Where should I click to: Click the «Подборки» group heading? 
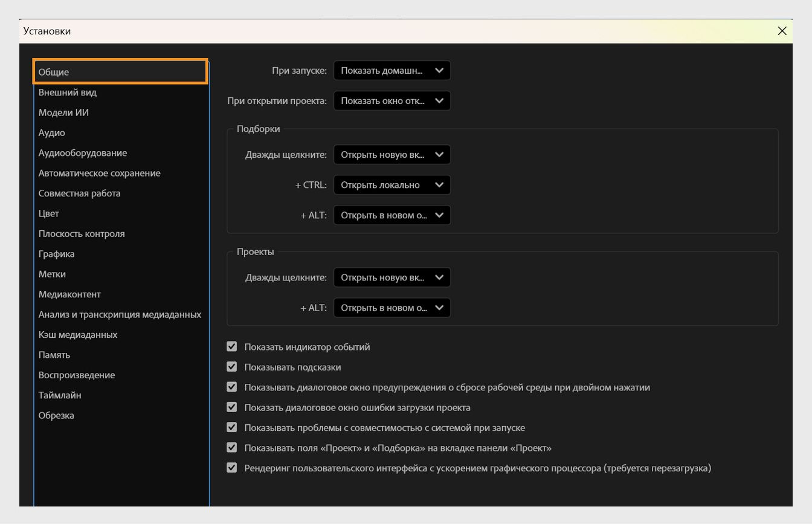tap(259, 129)
